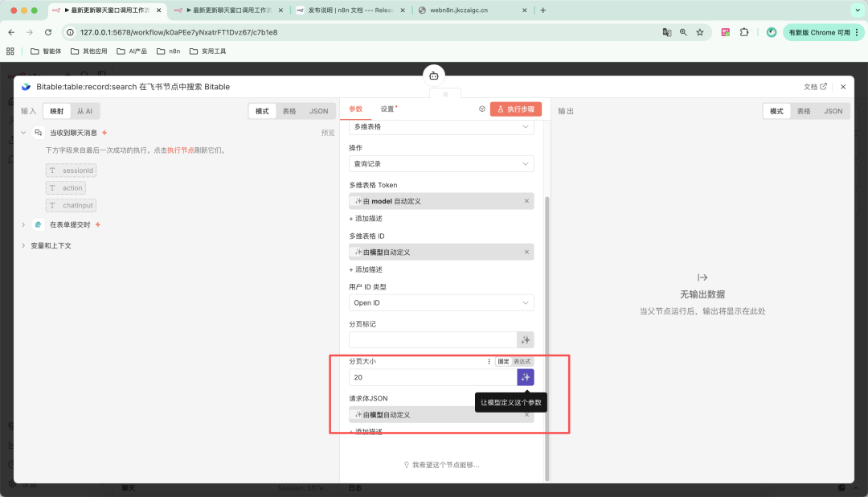Open the three-dot options menu for 分页大小
Screen dimensions: 868x497
[x=489, y=362]
